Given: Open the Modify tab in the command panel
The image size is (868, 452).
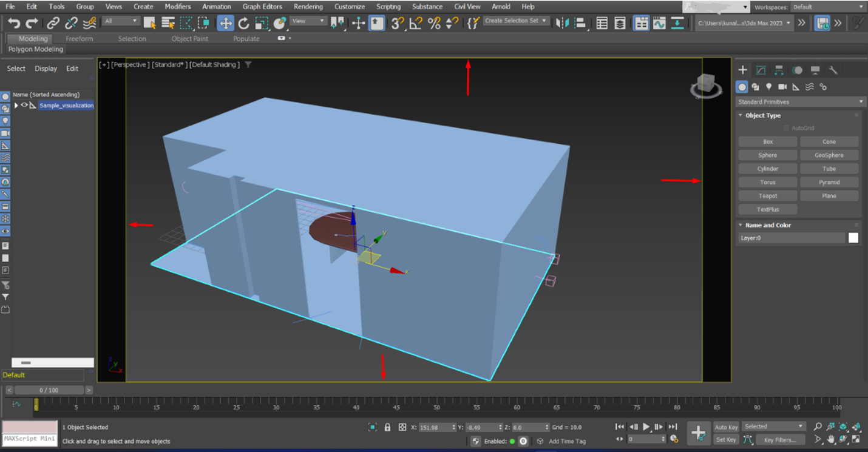Looking at the screenshot, I should pos(761,70).
